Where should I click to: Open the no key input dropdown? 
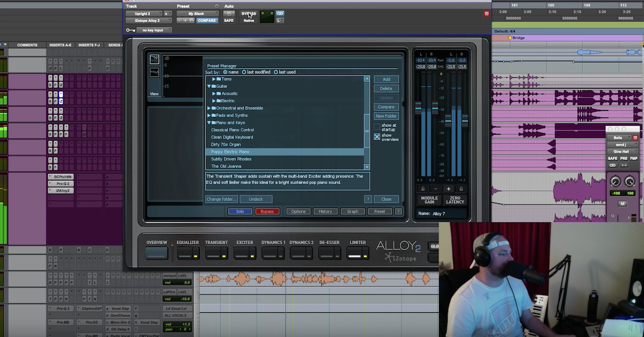(154, 30)
